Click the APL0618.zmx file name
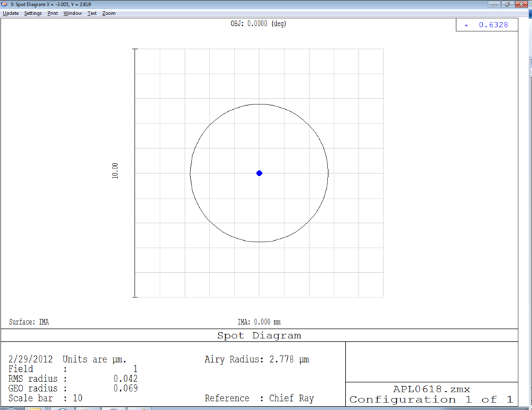532x410 pixels. point(431,390)
